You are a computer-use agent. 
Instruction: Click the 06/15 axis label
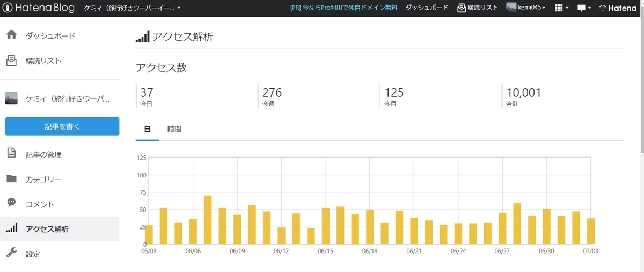coord(325,251)
